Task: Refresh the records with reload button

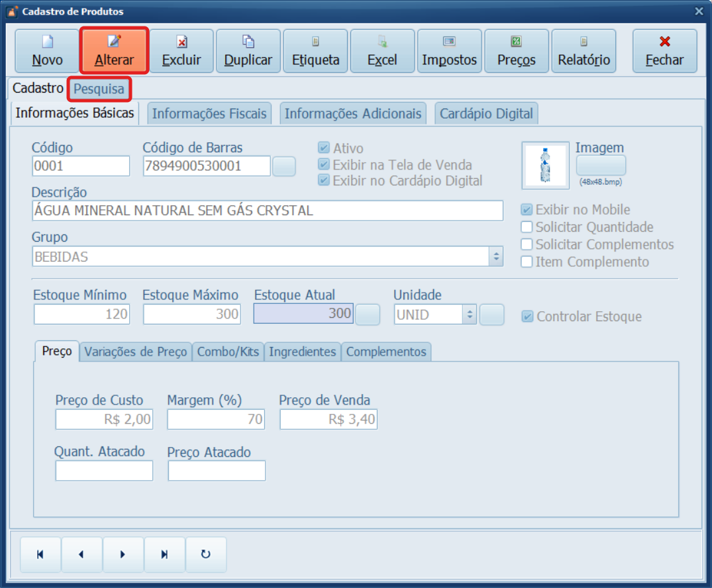Action: (x=205, y=554)
